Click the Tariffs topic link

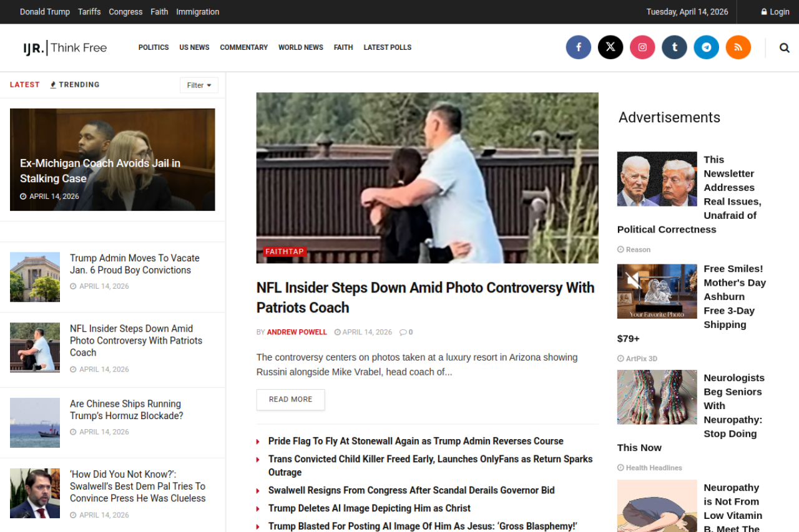click(89, 12)
